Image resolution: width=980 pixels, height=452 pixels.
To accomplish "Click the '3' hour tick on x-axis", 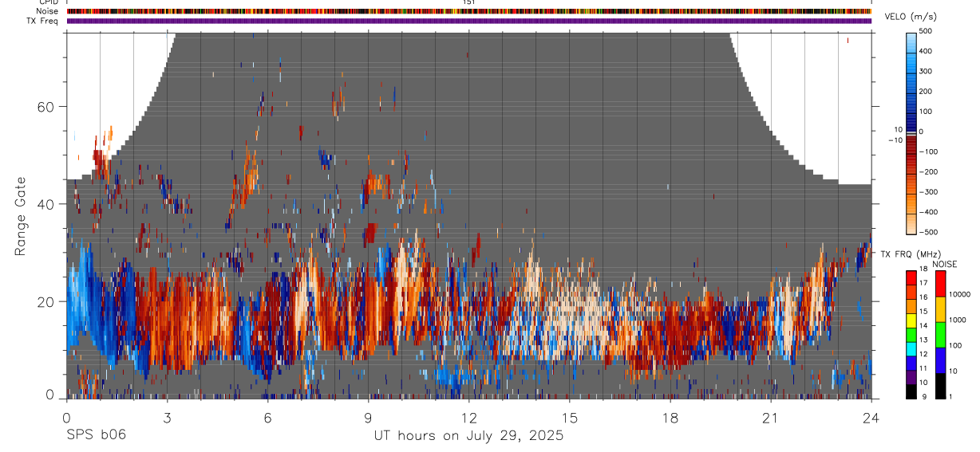I will (x=168, y=418).
